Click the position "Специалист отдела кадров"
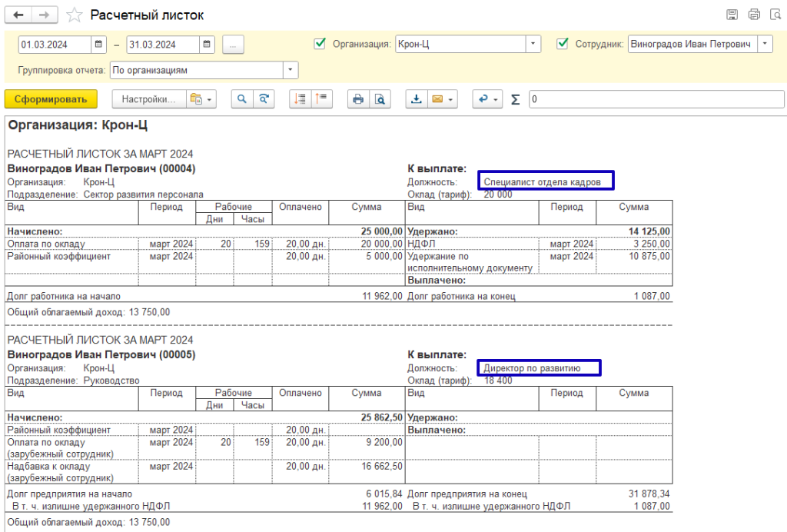Screen dimensions: 787x532 tap(542, 182)
